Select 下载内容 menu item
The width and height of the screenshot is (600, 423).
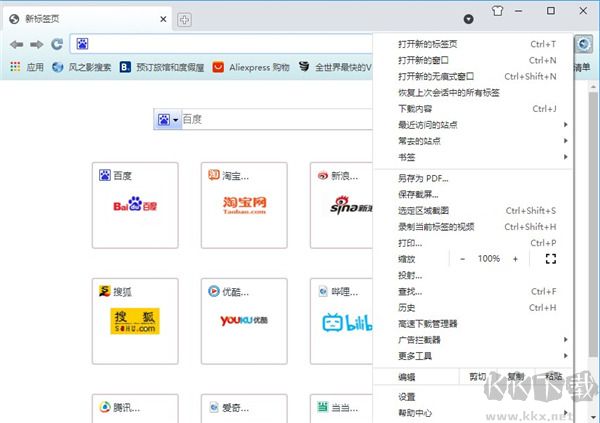(x=473, y=109)
